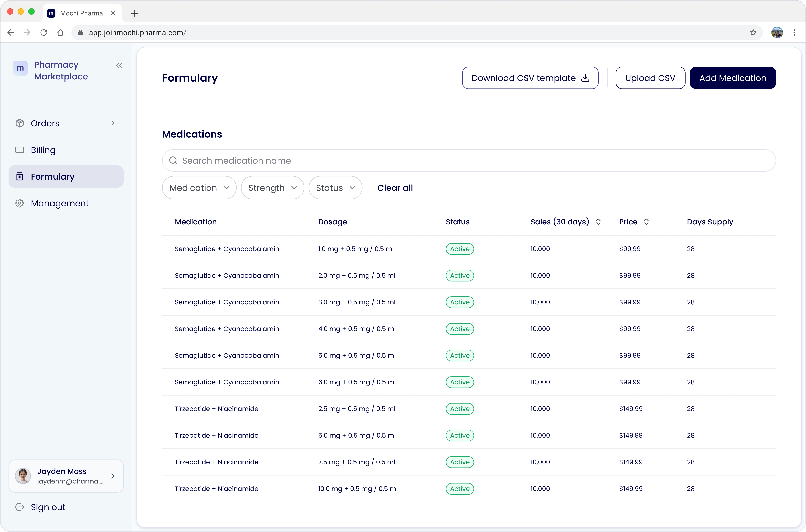Open Management in sidebar
Image resolution: width=806 pixels, height=532 pixels.
60,203
